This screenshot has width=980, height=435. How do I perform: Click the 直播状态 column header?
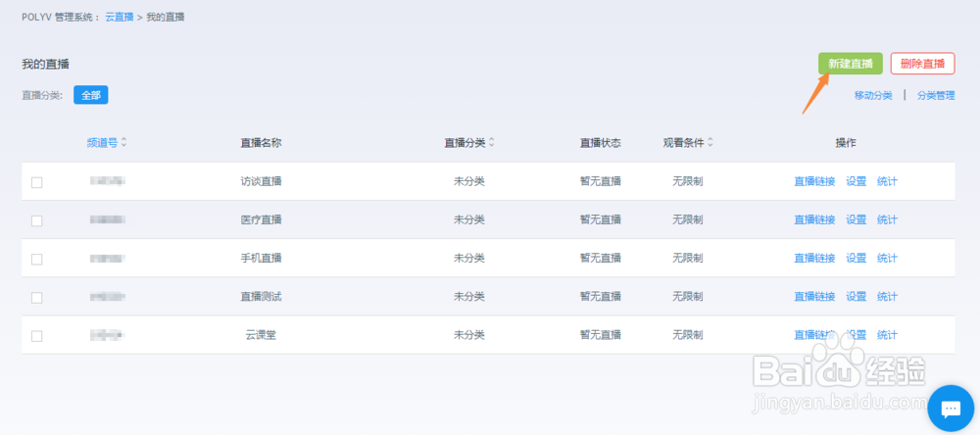coord(601,142)
